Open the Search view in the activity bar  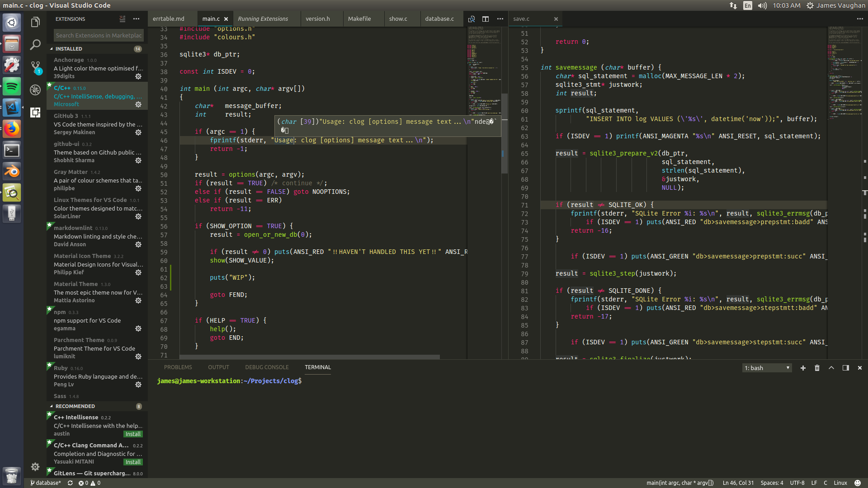coord(35,45)
